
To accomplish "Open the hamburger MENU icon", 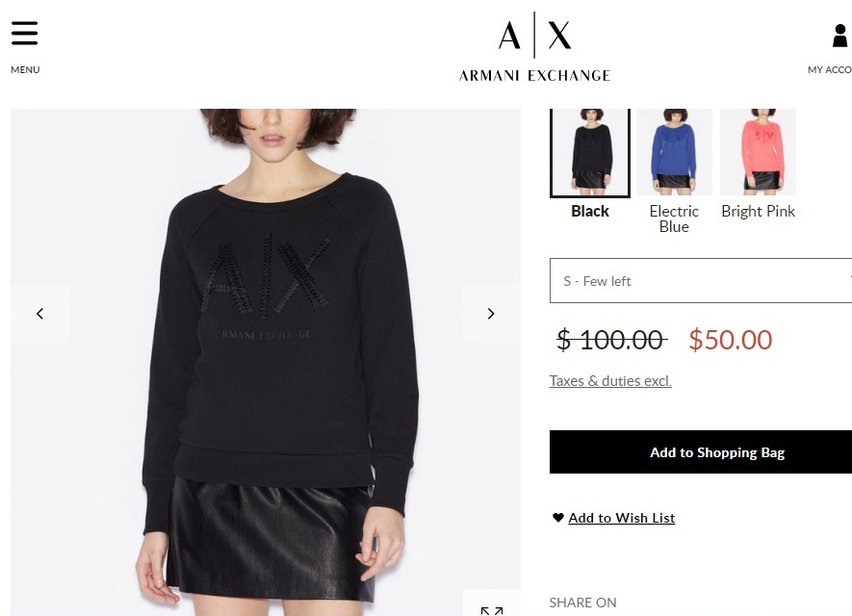I will [x=24, y=33].
